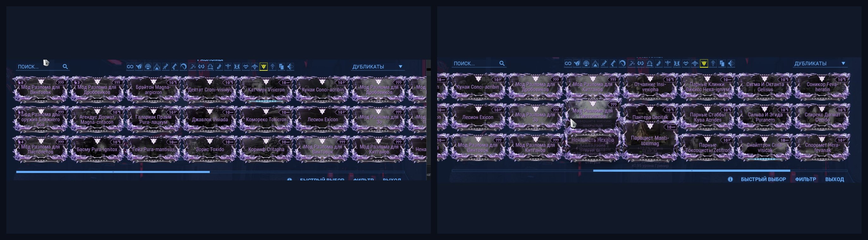Choose the cross-shaped dagger filter, left panel

[x=228, y=67]
